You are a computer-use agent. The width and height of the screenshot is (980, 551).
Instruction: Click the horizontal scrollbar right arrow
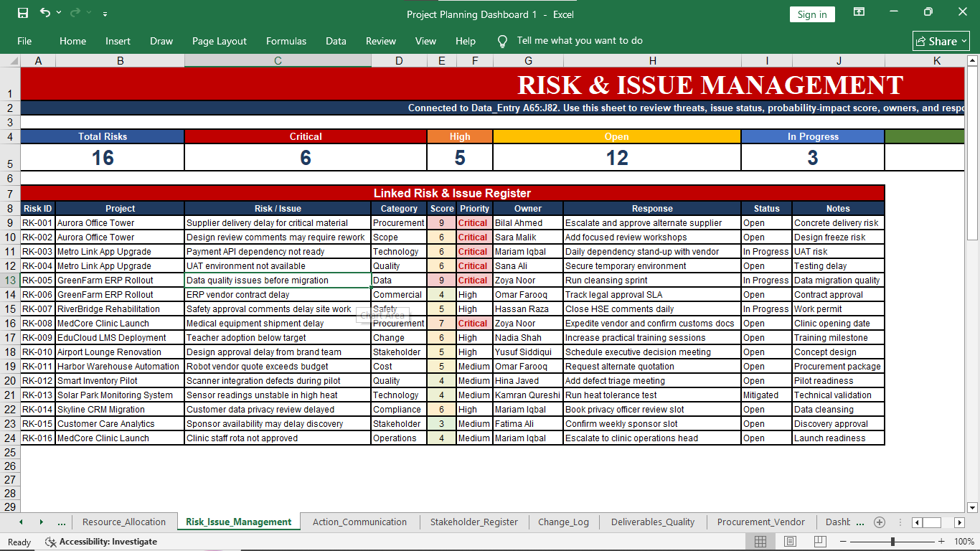[960, 522]
